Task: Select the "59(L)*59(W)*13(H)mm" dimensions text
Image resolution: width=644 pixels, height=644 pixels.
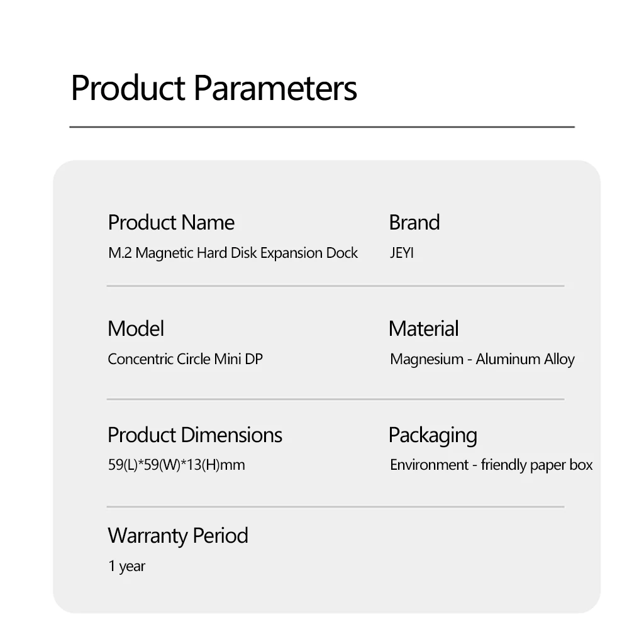Action: coord(176,465)
